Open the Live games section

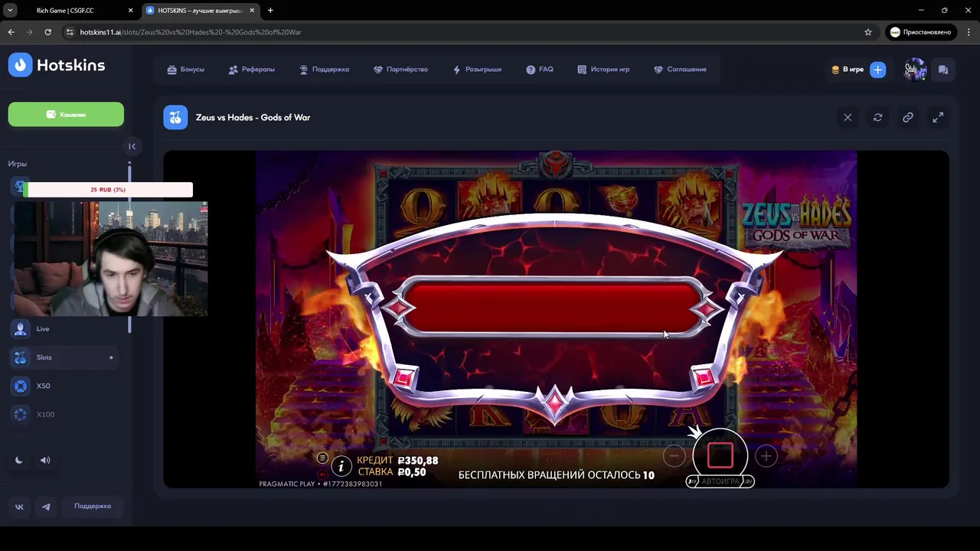[x=66, y=329]
